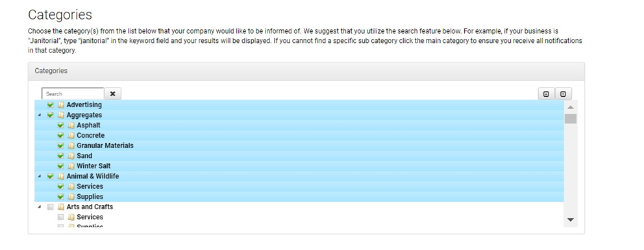Click the folder icon next to Winter Salt
Screen dimensions: 644x250
click(x=71, y=166)
